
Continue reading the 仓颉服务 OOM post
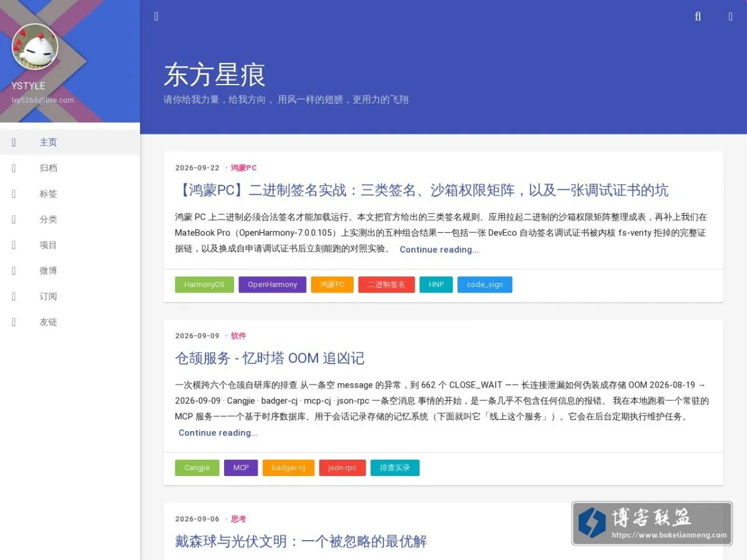point(218,432)
